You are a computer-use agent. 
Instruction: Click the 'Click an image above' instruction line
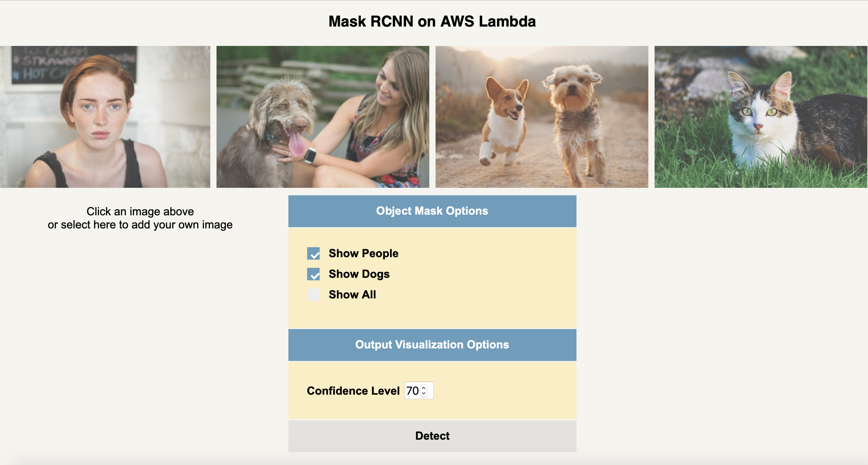coord(140,211)
